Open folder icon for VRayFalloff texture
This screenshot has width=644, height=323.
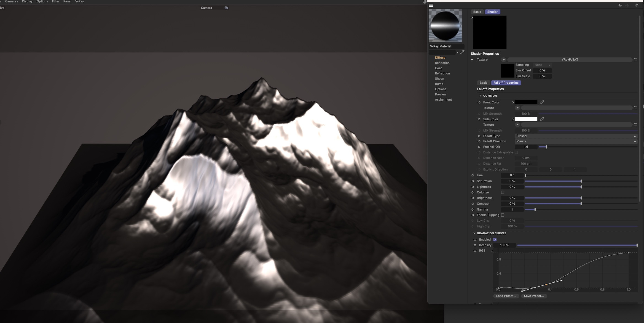[635, 60]
